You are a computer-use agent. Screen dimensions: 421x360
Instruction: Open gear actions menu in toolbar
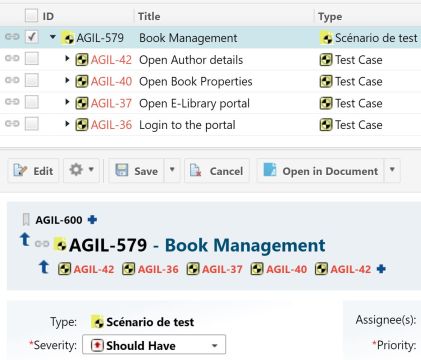point(81,170)
